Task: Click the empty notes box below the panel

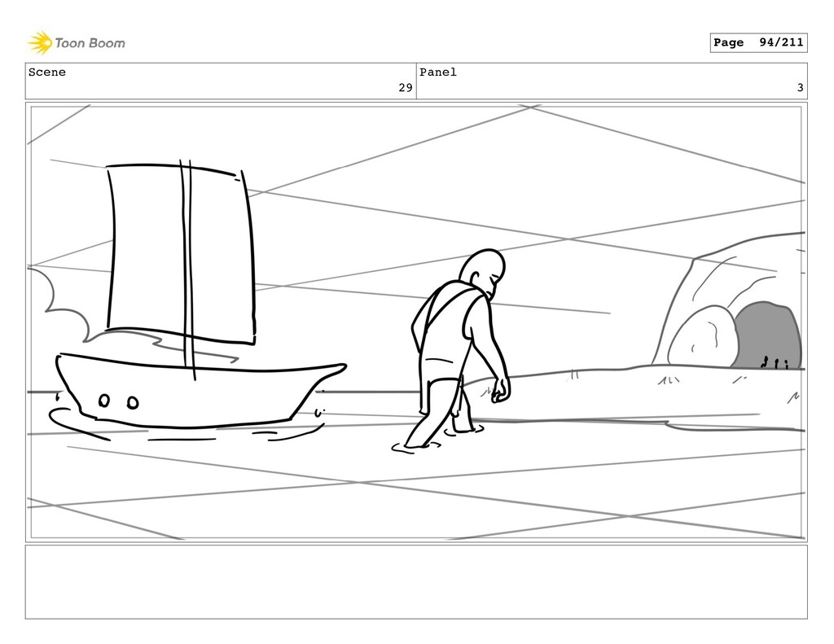Action: [416, 582]
